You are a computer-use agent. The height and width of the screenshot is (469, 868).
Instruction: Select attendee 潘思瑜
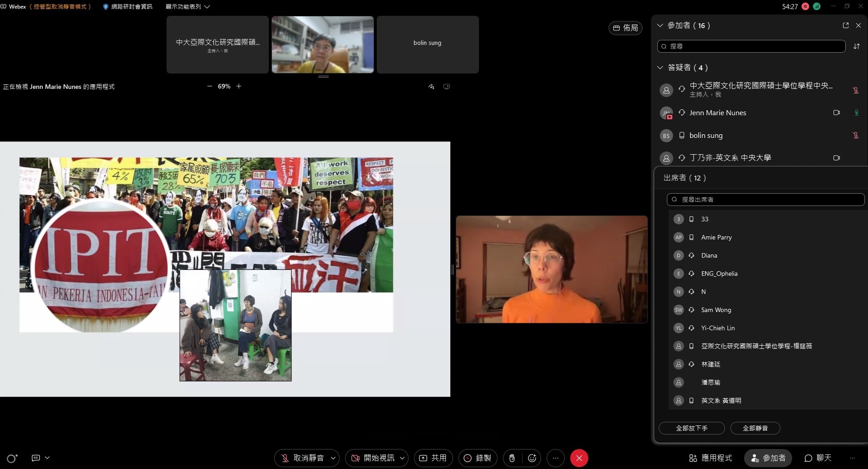(767, 382)
